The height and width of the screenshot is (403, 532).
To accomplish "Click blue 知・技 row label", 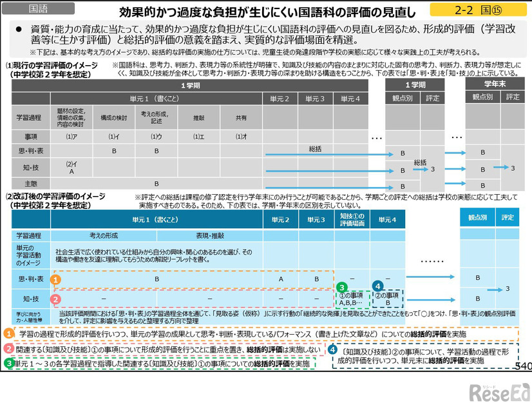I will pos(31,299).
